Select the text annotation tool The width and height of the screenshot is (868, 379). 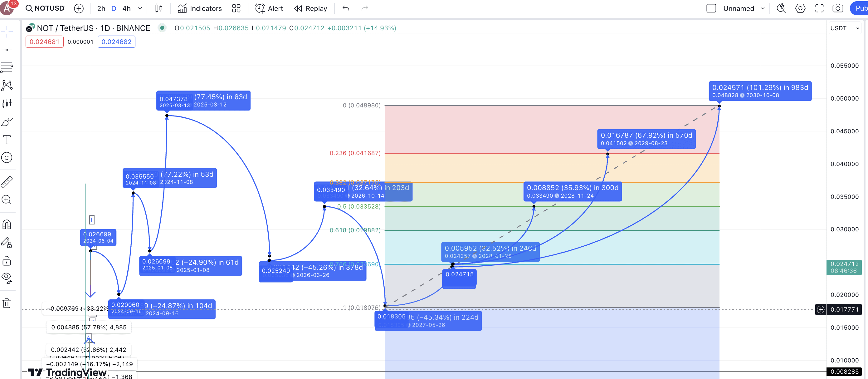(7, 140)
